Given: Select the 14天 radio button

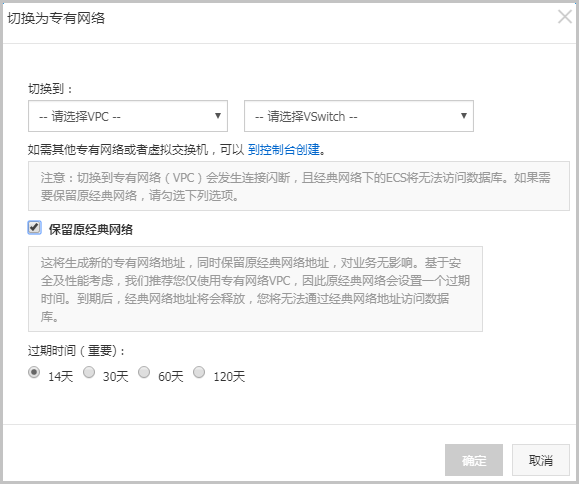Looking at the screenshot, I should [x=34, y=372].
